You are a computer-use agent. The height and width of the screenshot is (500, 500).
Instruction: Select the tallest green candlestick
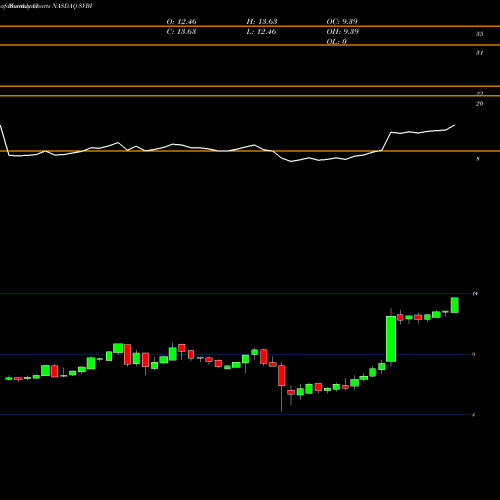(391, 339)
